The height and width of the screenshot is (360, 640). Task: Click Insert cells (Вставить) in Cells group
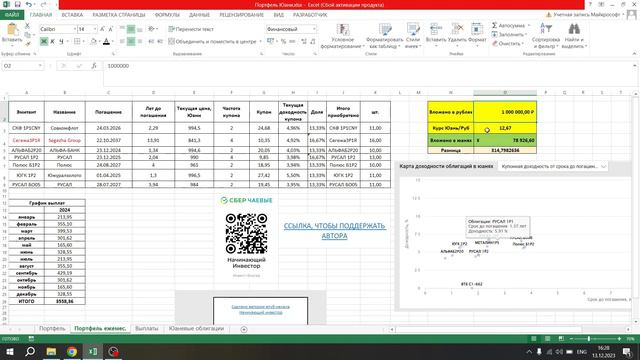point(436,34)
